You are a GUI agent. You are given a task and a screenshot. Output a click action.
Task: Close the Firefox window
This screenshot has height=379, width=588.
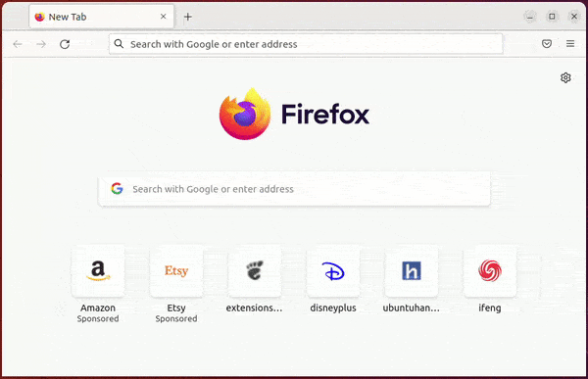(574, 17)
